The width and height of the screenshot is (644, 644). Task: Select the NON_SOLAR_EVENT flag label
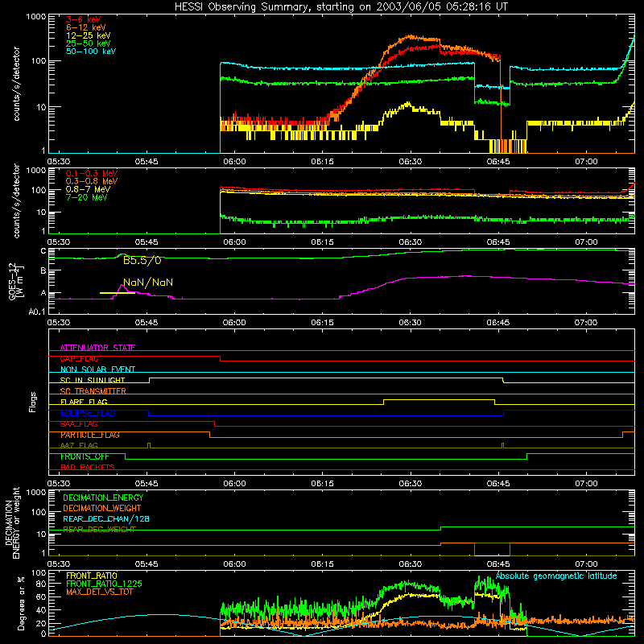coord(97,369)
